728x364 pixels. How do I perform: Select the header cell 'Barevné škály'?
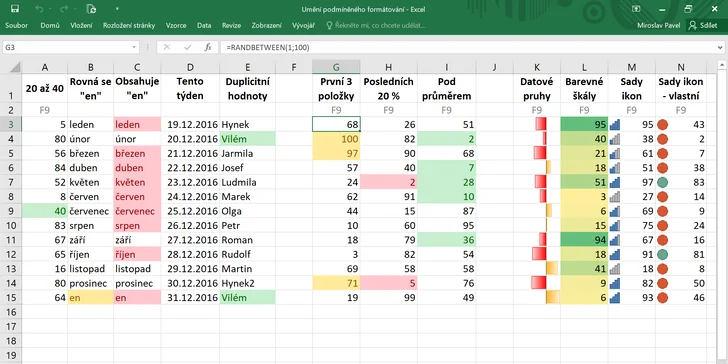(x=584, y=89)
